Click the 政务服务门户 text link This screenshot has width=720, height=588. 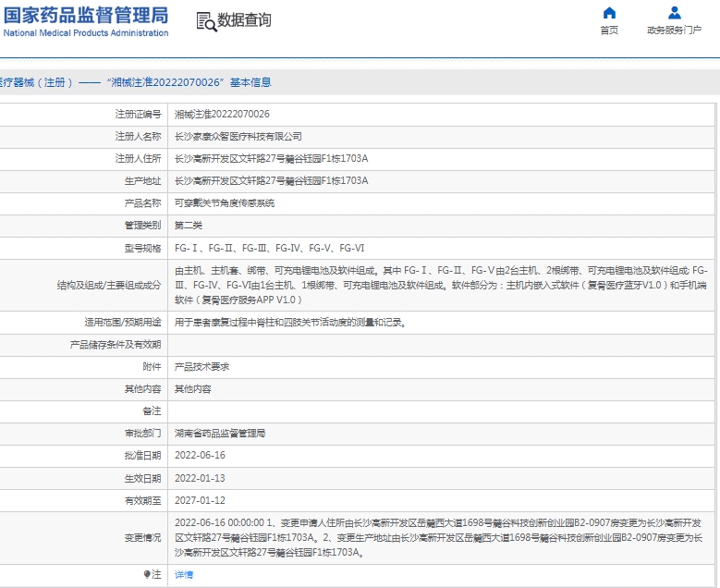(674, 31)
